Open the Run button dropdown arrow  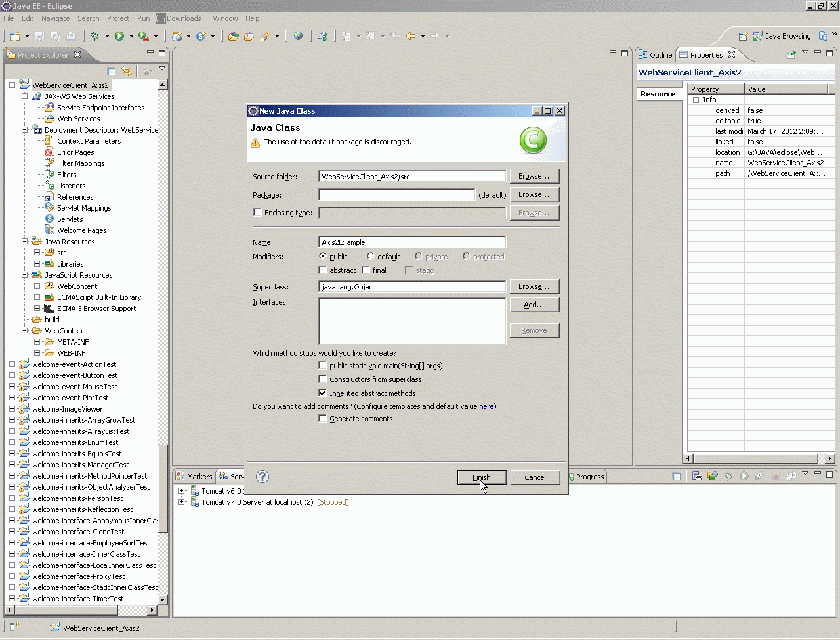coord(131,37)
